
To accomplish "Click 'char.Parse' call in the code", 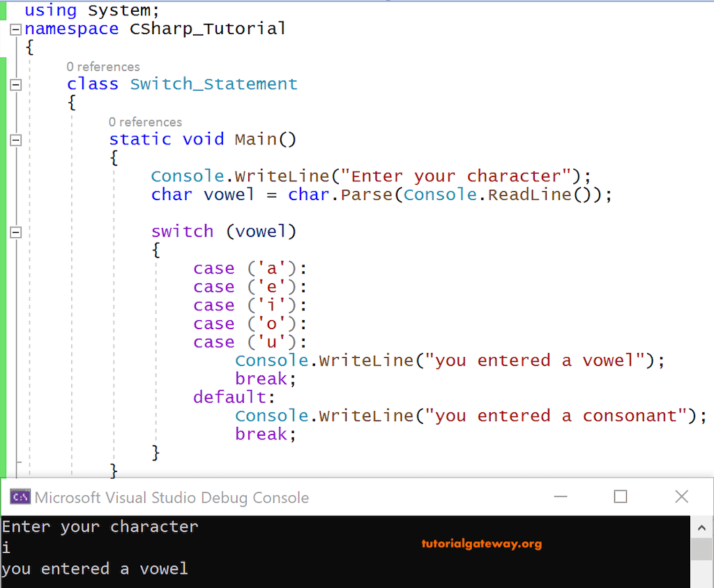I will (x=340, y=195).
